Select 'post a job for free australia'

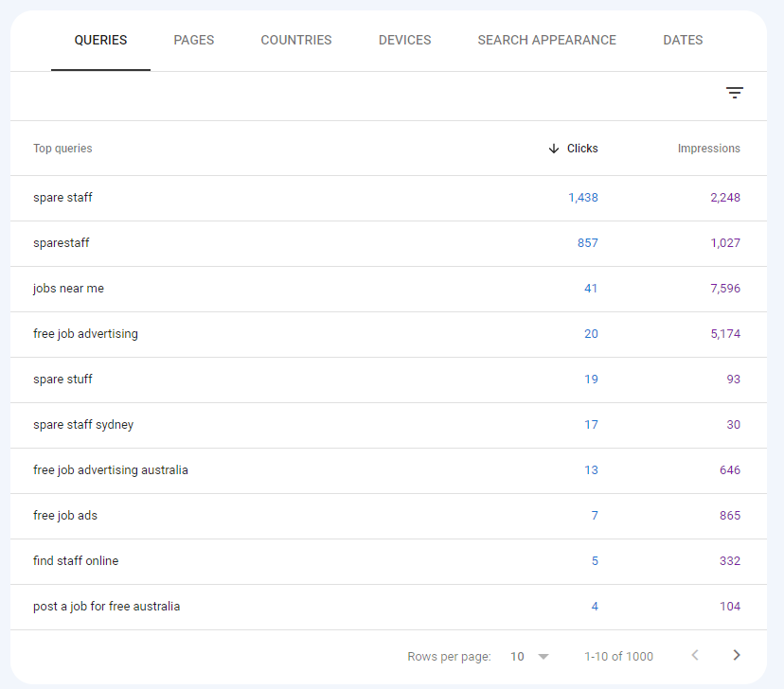[x=388, y=607]
